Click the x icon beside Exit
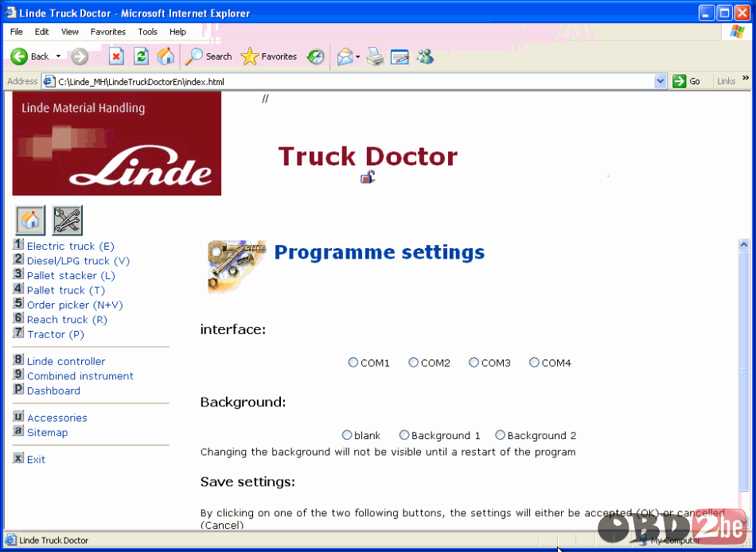Viewport: 756px width, 552px height. point(18,457)
